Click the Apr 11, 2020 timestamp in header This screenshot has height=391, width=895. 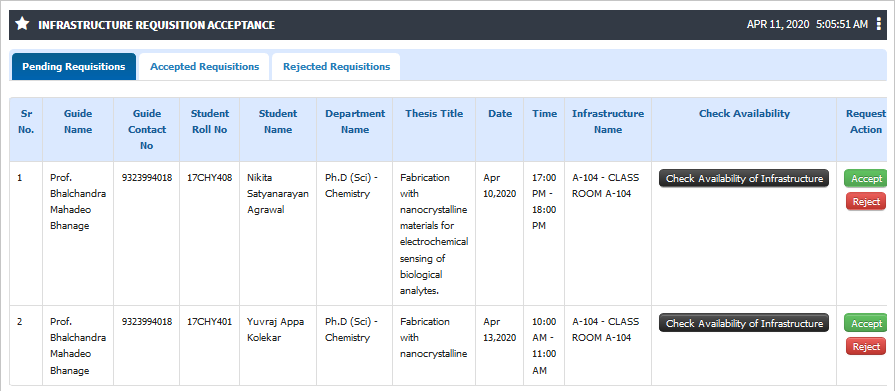(x=807, y=24)
